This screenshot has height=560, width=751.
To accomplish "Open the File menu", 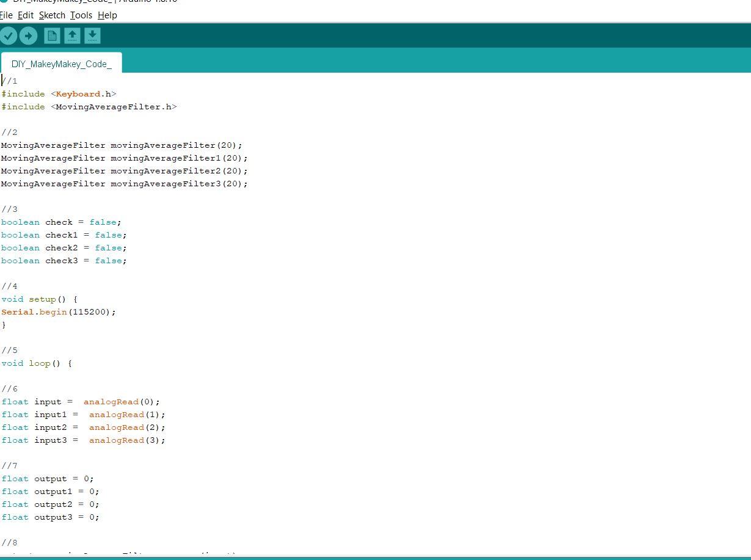I will pyautogui.click(x=6, y=15).
